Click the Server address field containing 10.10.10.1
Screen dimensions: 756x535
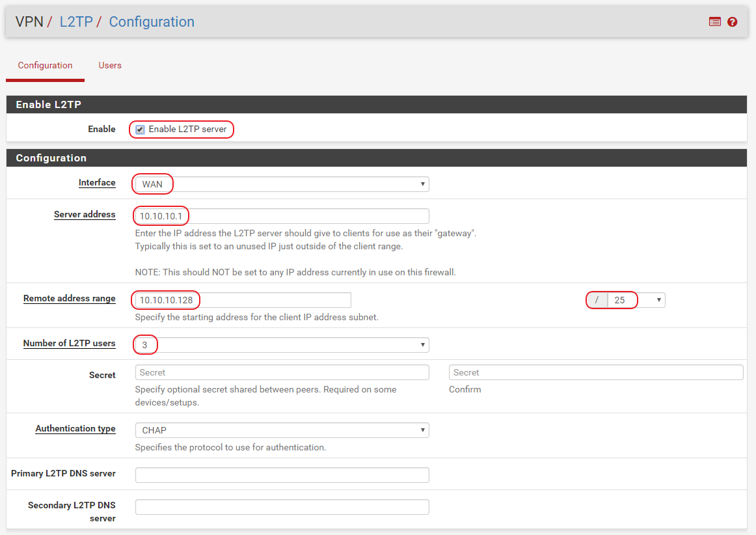(282, 216)
